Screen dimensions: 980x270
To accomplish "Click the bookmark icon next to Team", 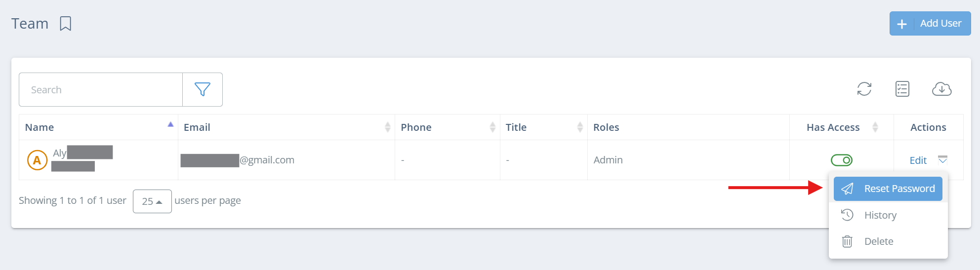I will point(65,24).
